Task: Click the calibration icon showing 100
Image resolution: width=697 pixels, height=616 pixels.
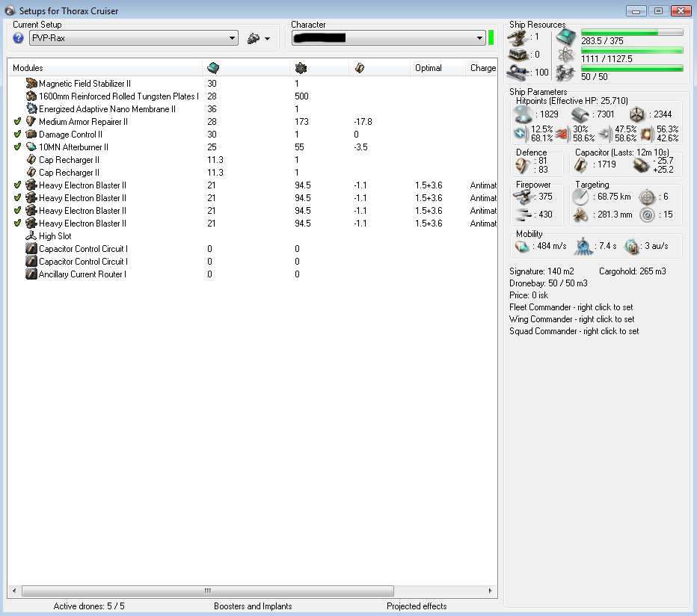Action: (518, 72)
